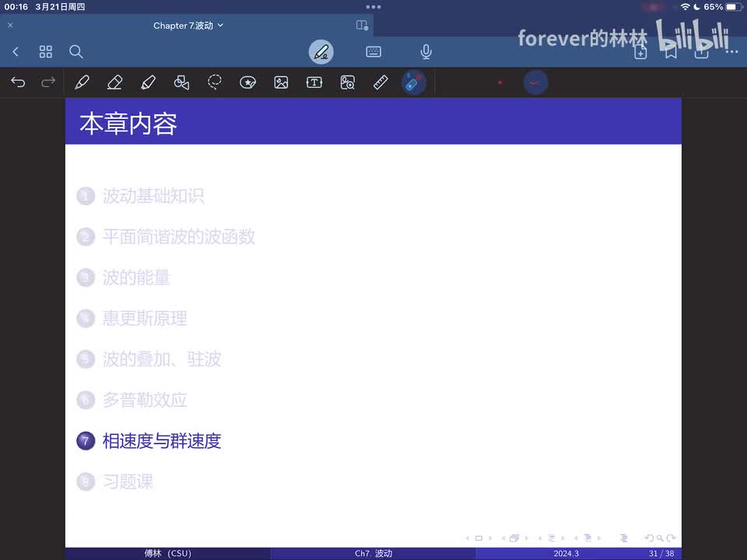Click Beamer go-forward curved arrow symbol
This screenshot has height=560, width=747.
(x=672, y=538)
